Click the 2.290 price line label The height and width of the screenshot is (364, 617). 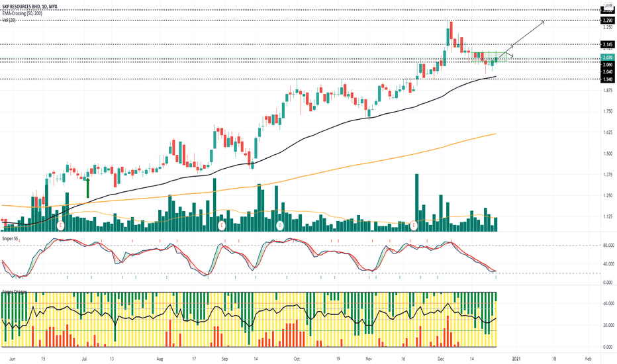[608, 21]
